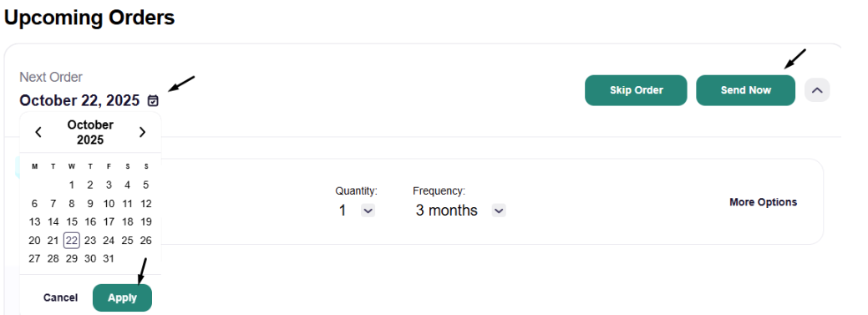The image size is (868, 315).
Task: Choose October 1 in the calendar
Action: click(71, 185)
